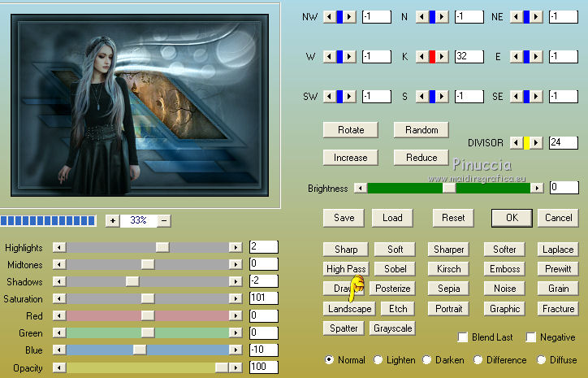The image size is (588, 378).
Task: Increase NE value with right arrow
Action: (x=536, y=16)
